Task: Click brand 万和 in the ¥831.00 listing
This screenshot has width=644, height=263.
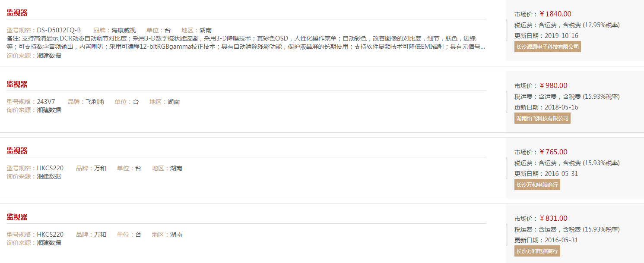Action: (100, 235)
